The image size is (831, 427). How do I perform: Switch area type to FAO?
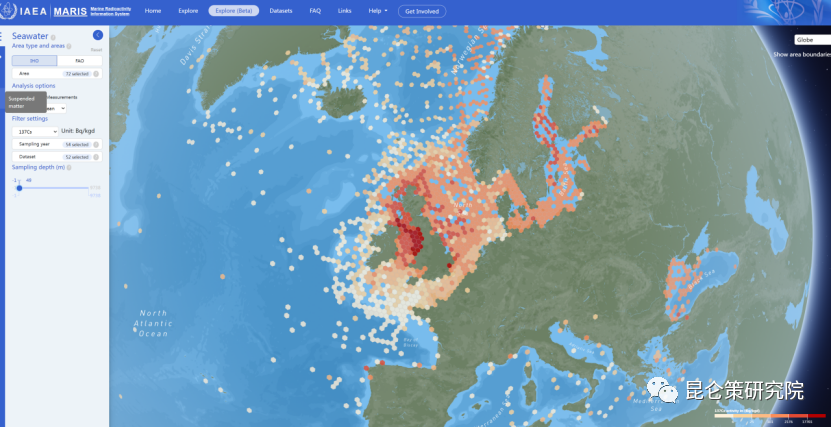point(79,61)
